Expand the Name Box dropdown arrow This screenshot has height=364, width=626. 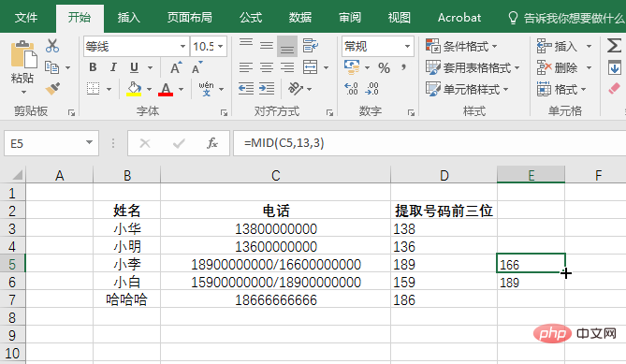coord(90,143)
